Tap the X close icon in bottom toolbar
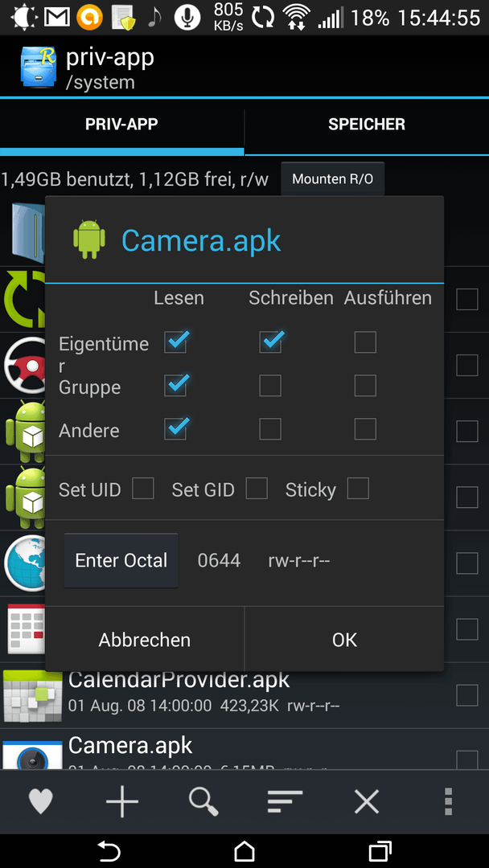Screen dimensions: 489x868 coord(367,801)
